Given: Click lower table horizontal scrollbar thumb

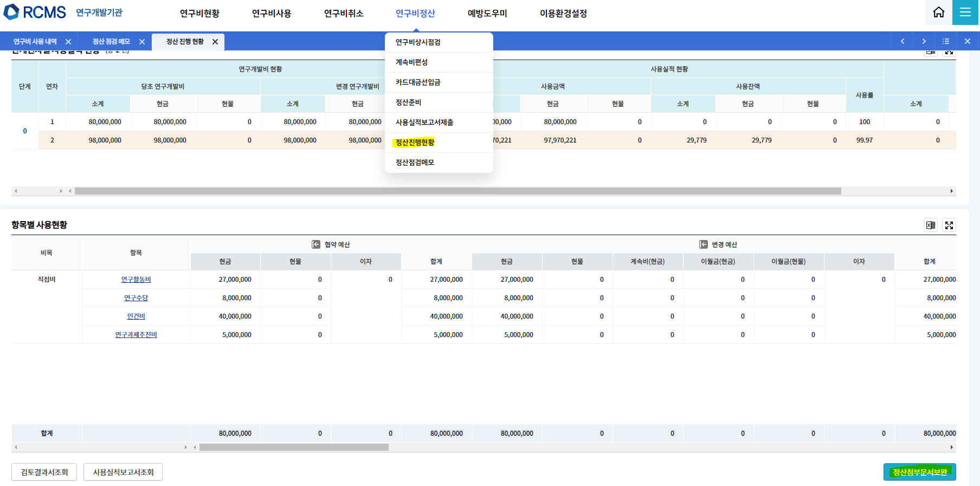Looking at the screenshot, I should [x=294, y=448].
